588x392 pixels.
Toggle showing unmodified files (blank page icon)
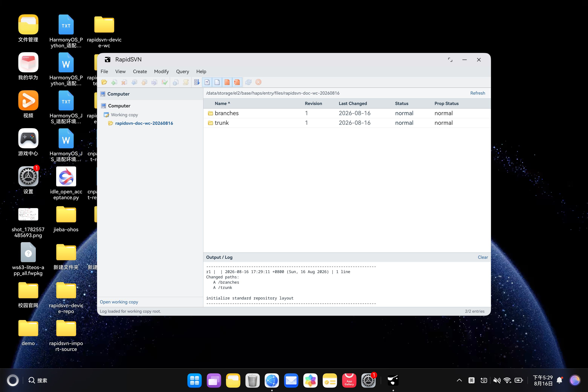(x=217, y=82)
